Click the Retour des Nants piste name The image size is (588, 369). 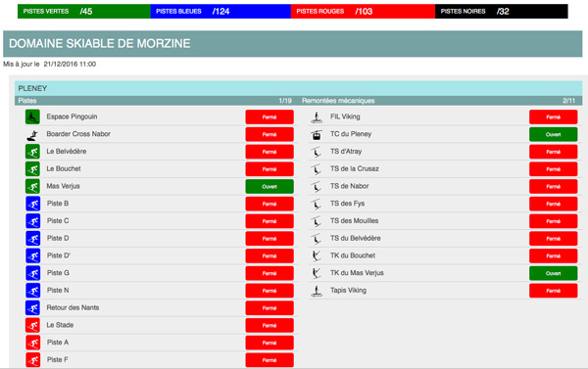tap(73, 307)
